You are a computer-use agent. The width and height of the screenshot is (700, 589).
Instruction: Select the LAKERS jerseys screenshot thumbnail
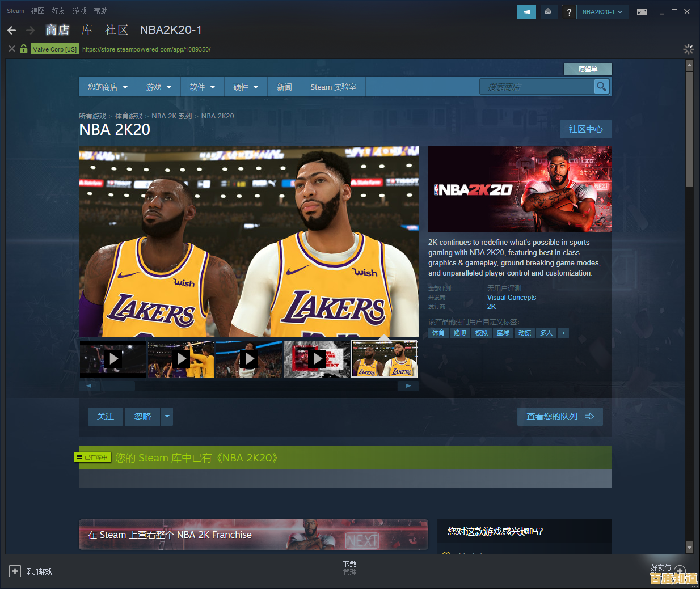coord(384,358)
